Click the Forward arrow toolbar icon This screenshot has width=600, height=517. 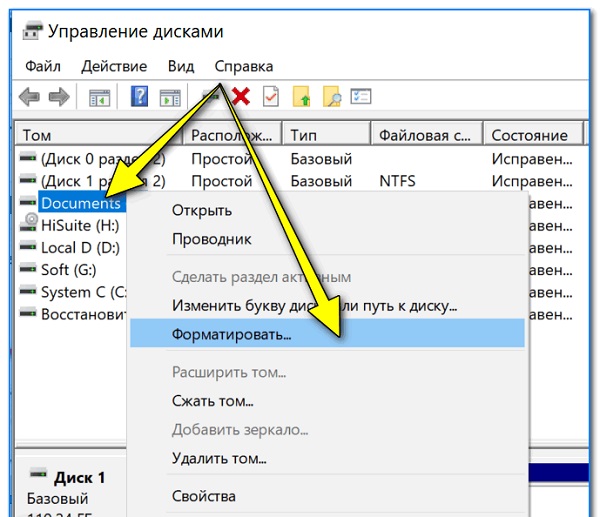pyautogui.click(x=59, y=96)
